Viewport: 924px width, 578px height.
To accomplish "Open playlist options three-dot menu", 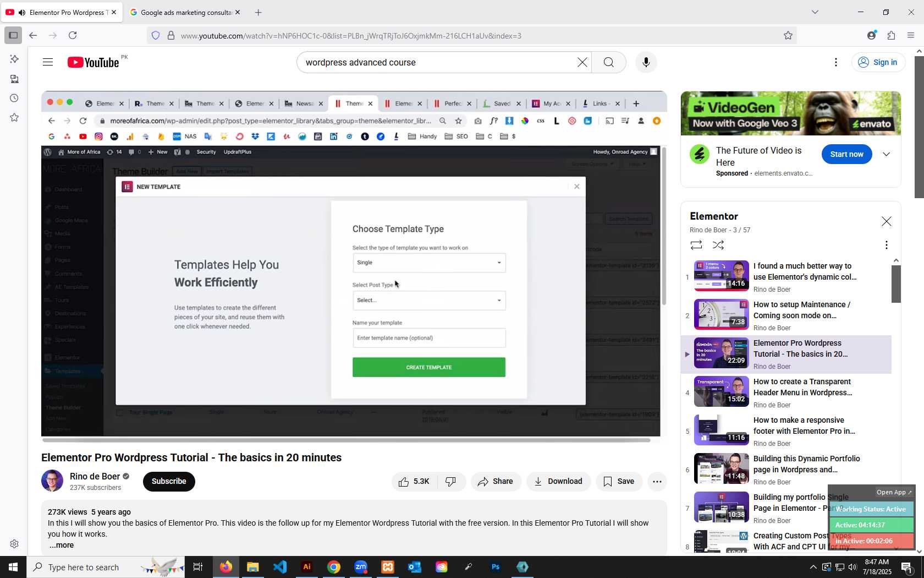I will pos(886,245).
